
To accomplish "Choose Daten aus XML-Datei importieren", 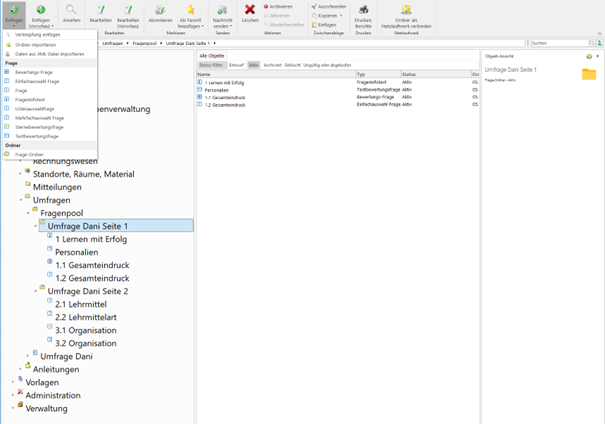I will coord(49,54).
